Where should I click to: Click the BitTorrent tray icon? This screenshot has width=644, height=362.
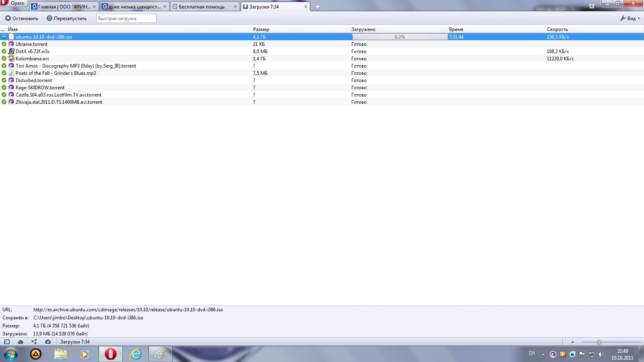pyautogui.click(x=553, y=354)
